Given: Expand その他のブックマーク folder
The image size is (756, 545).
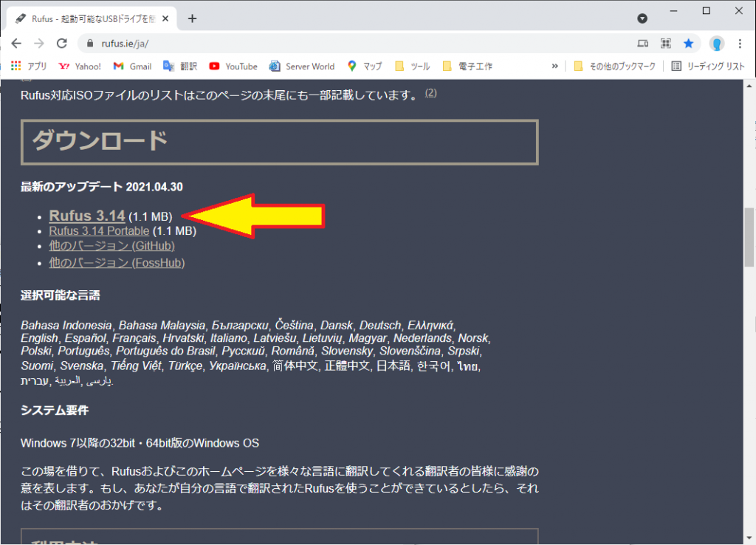Looking at the screenshot, I should (x=615, y=66).
